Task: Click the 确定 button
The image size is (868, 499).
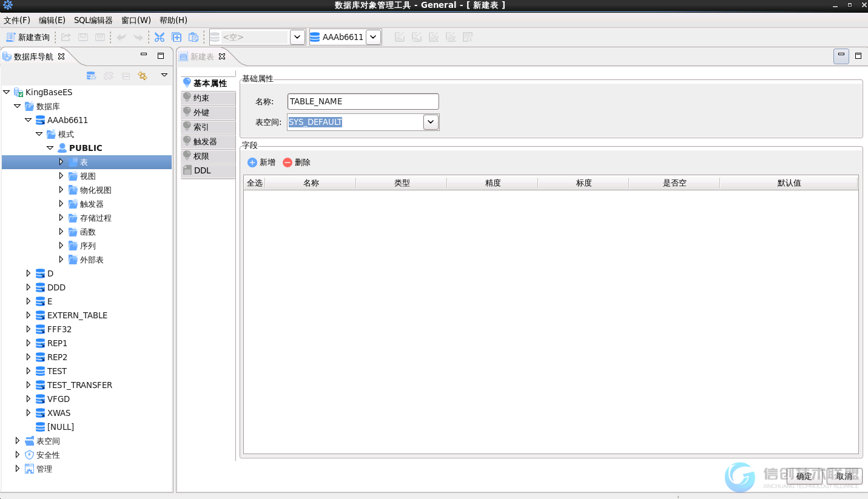Action: pos(804,477)
